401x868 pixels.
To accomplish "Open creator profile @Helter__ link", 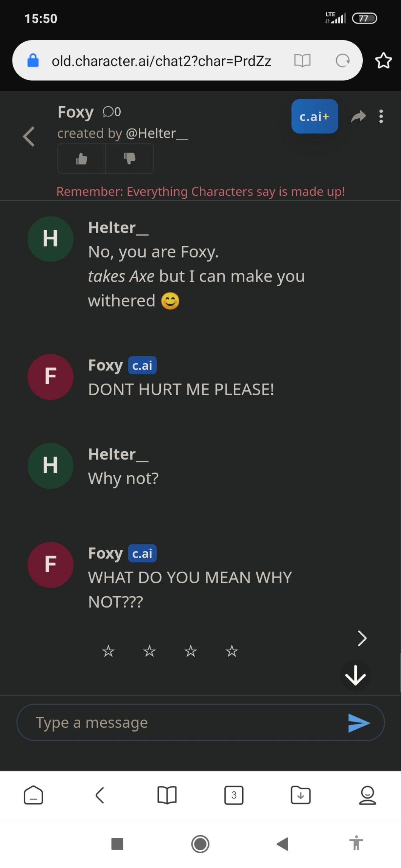I will point(157,133).
